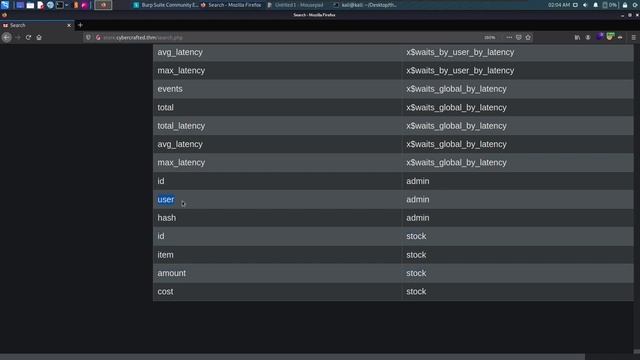This screenshot has height=360, width=640.
Task: Open the Library icon in the Firefox toolbar
Action: pyautogui.click(x=577, y=37)
